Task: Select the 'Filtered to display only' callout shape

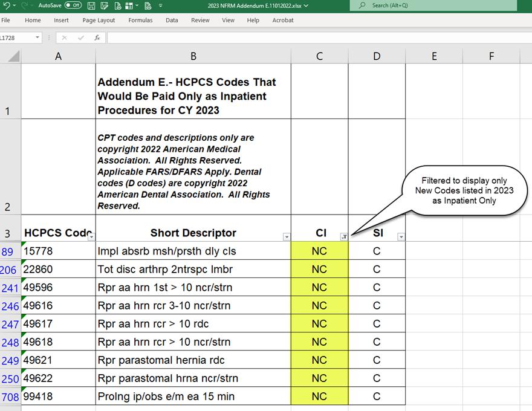Action: tap(464, 190)
